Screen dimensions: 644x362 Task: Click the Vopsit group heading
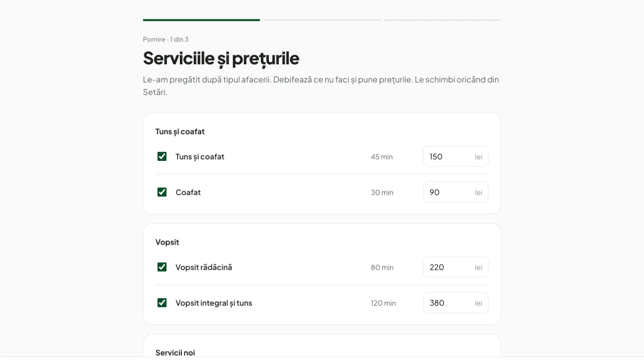point(167,242)
